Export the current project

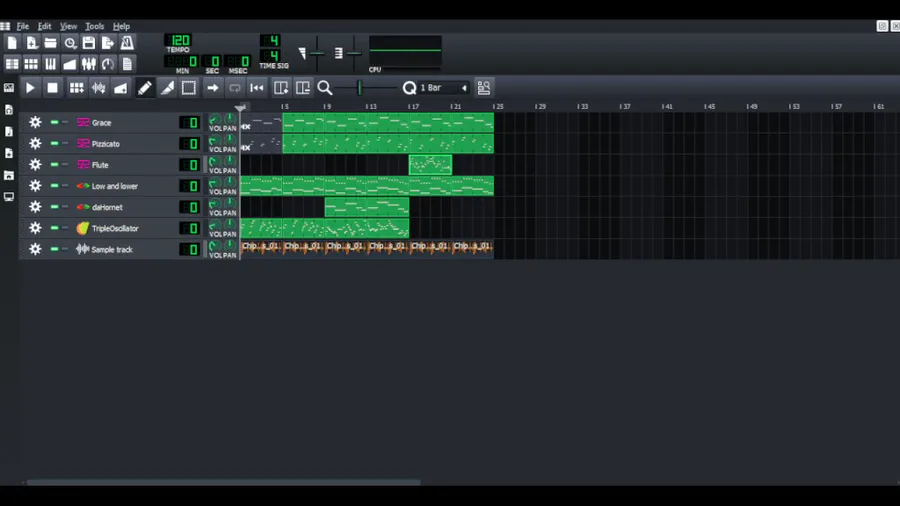(x=108, y=43)
